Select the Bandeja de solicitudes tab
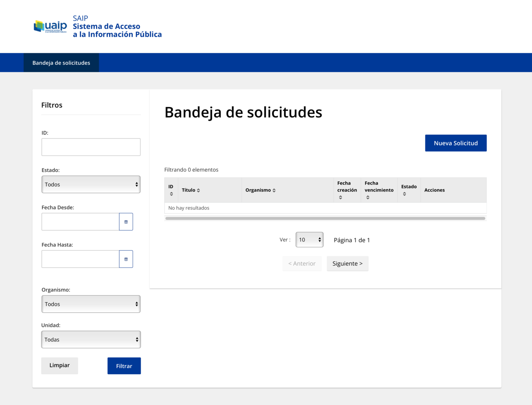The height and width of the screenshot is (405, 532). [x=61, y=63]
